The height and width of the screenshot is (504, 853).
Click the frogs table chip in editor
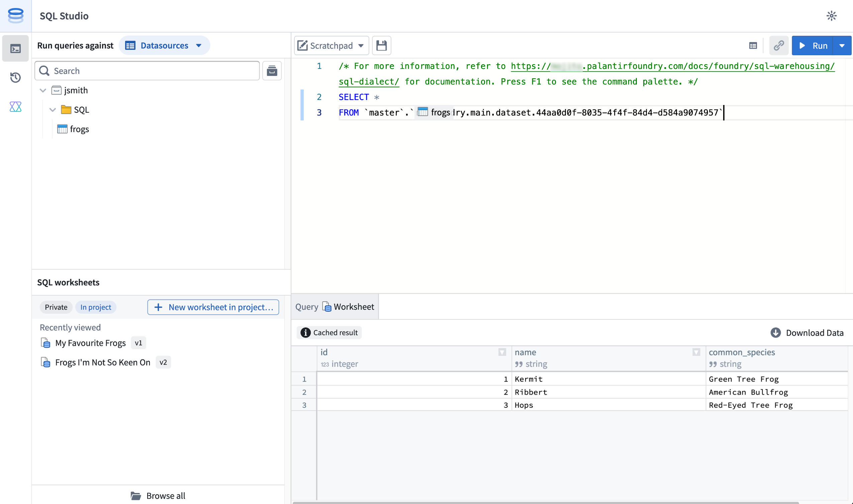434,112
